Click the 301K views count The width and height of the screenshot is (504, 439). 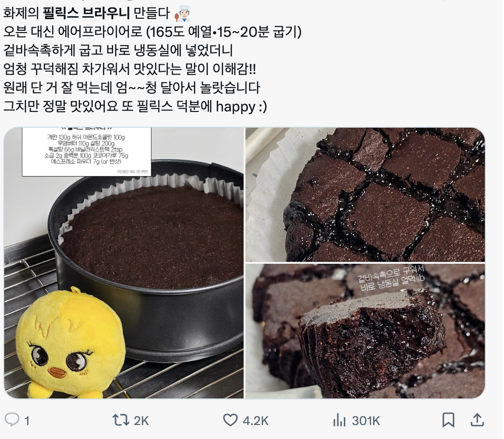click(366, 421)
